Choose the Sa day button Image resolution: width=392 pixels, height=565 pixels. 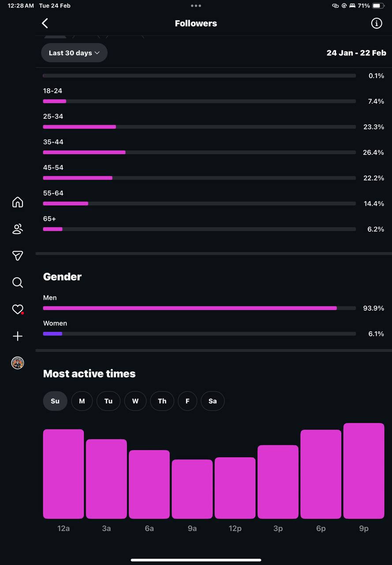[213, 401]
